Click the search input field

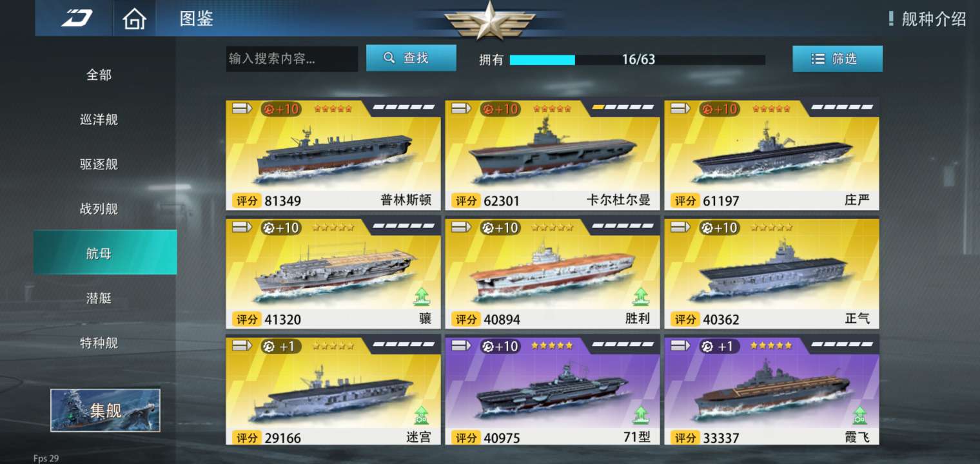(291, 59)
